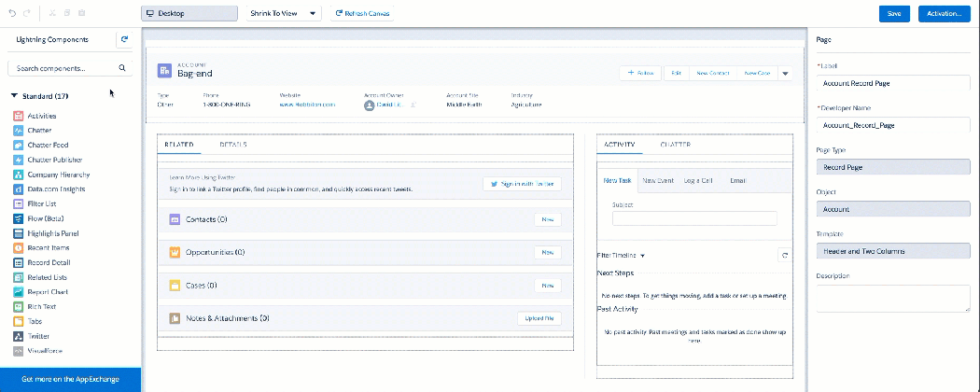This screenshot has height=392, width=980.
Task: Click the Opportunities crown icon
Action: [x=175, y=253]
